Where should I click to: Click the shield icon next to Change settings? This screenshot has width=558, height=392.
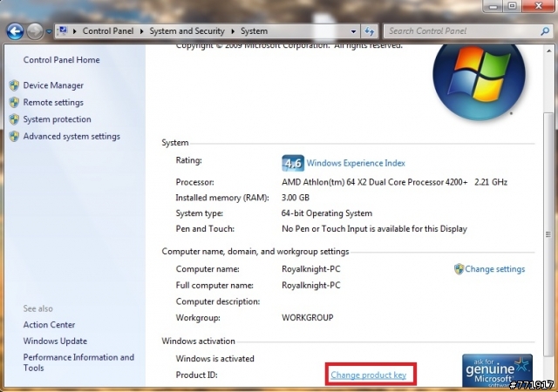coord(459,269)
